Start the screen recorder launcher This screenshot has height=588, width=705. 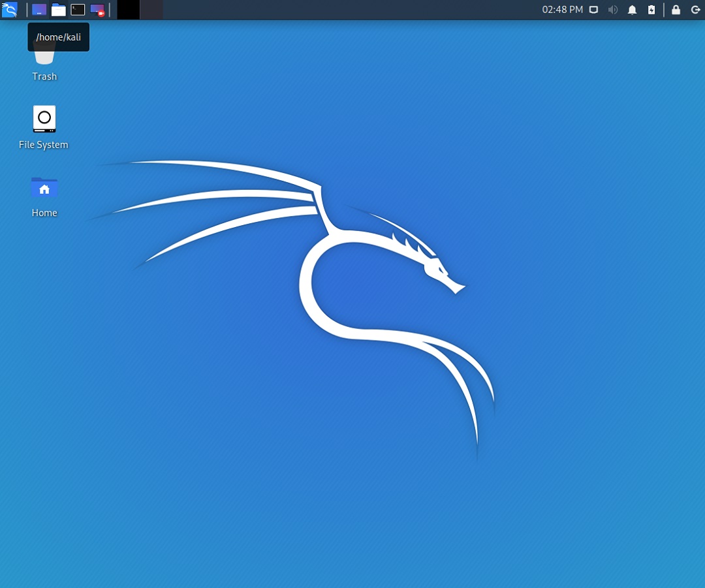coord(97,9)
